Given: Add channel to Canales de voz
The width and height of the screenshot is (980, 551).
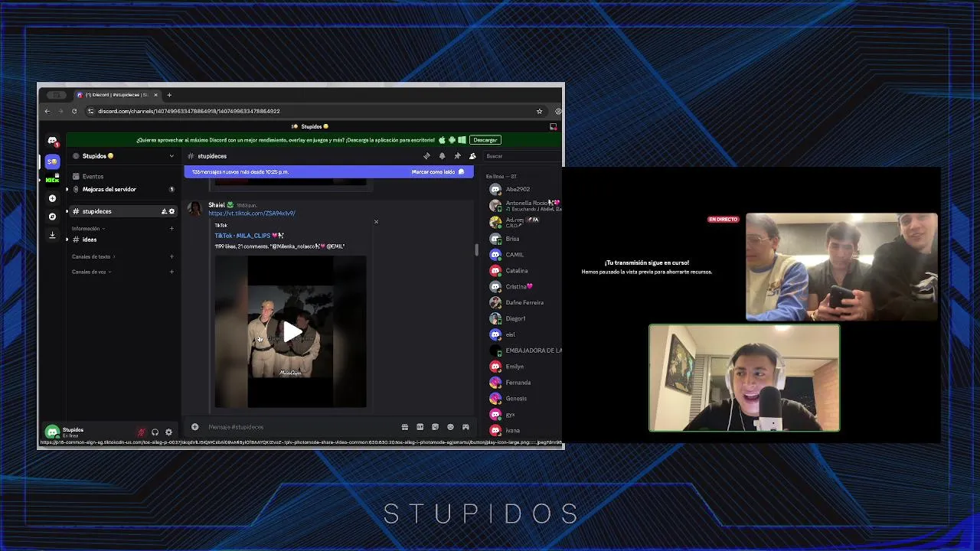Looking at the screenshot, I should (171, 272).
